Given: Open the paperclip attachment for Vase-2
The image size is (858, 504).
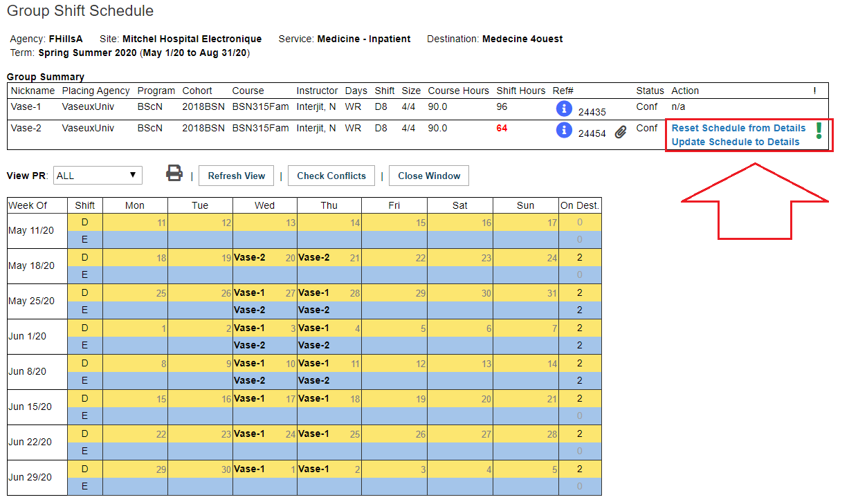Looking at the screenshot, I should coord(621,131).
